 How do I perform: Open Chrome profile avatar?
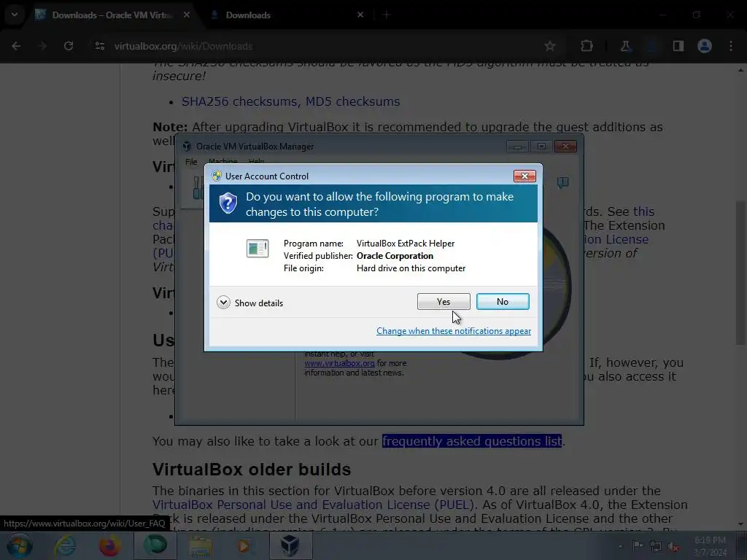point(705,46)
